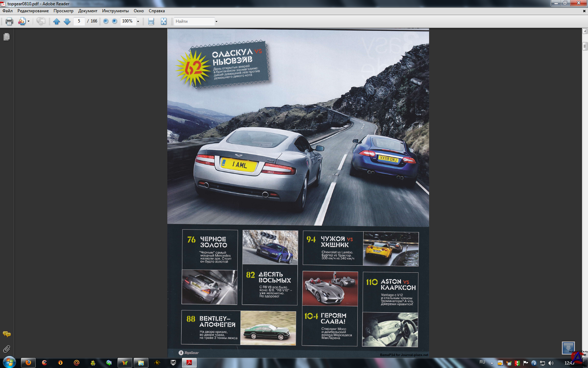The image size is (588, 368).
Task: Open the Attachments paperclip panel
Action: tap(6, 349)
